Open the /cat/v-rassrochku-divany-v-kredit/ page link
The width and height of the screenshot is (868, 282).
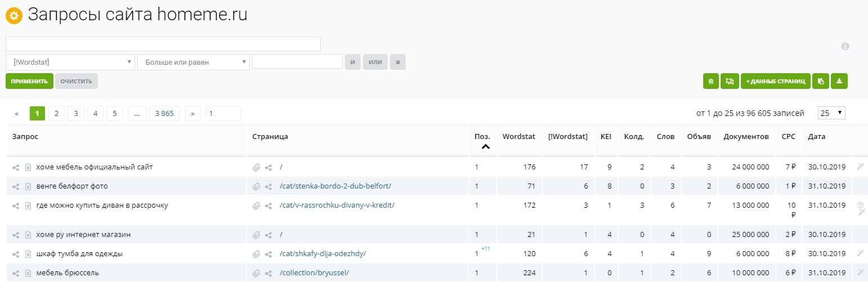[337, 205]
